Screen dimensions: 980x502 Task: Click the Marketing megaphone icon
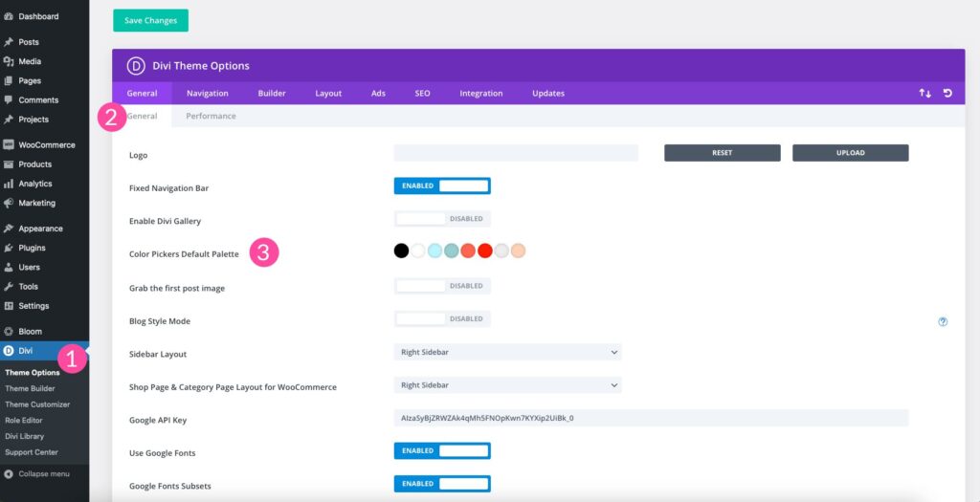tap(8, 203)
